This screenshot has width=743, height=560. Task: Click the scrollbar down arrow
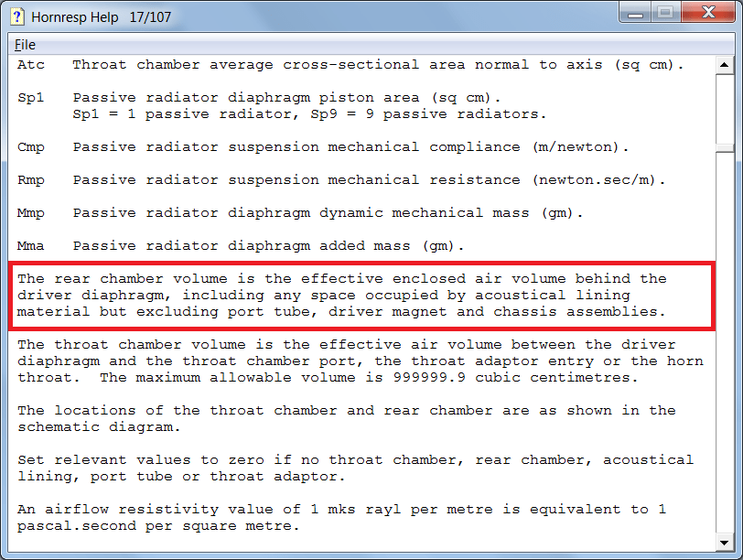click(724, 543)
